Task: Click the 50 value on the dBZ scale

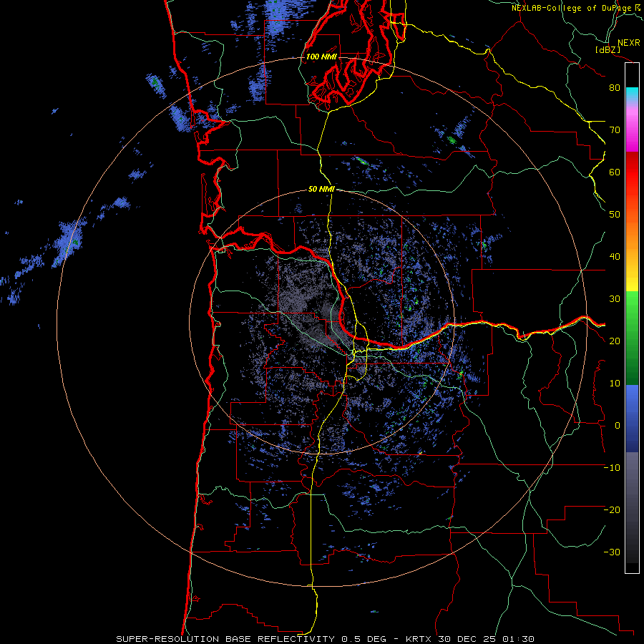Action: [615, 215]
